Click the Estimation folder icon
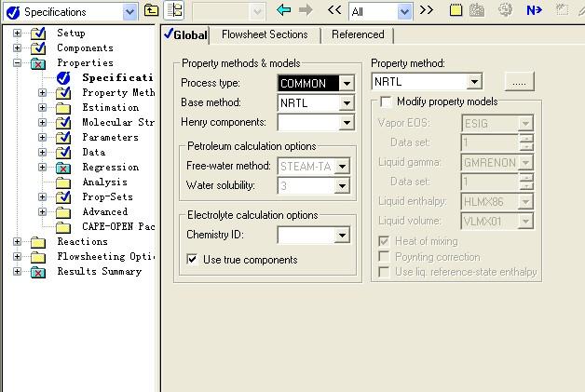This screenshot has height=392, width=585. (63, 108)
